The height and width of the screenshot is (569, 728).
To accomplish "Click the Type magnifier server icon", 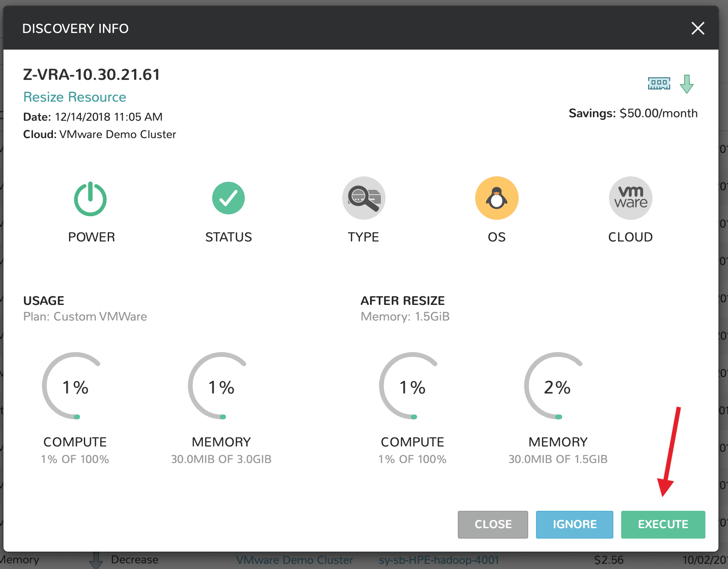I will (364, 198).
